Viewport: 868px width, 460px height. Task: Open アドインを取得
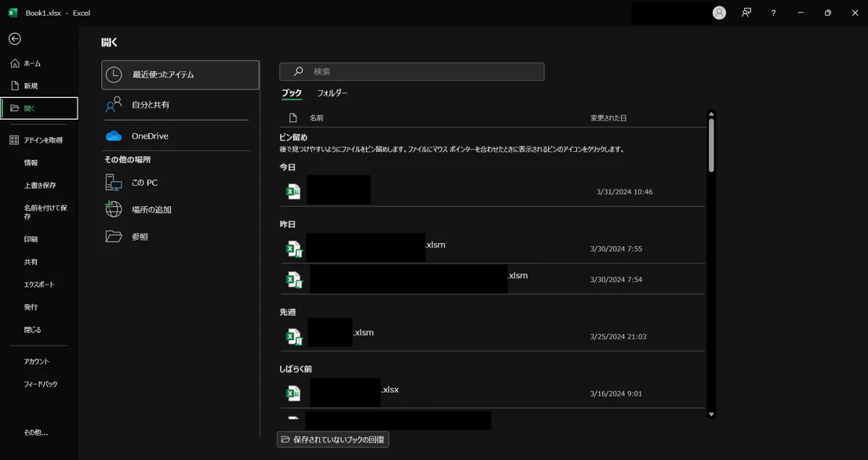point(38,140)
